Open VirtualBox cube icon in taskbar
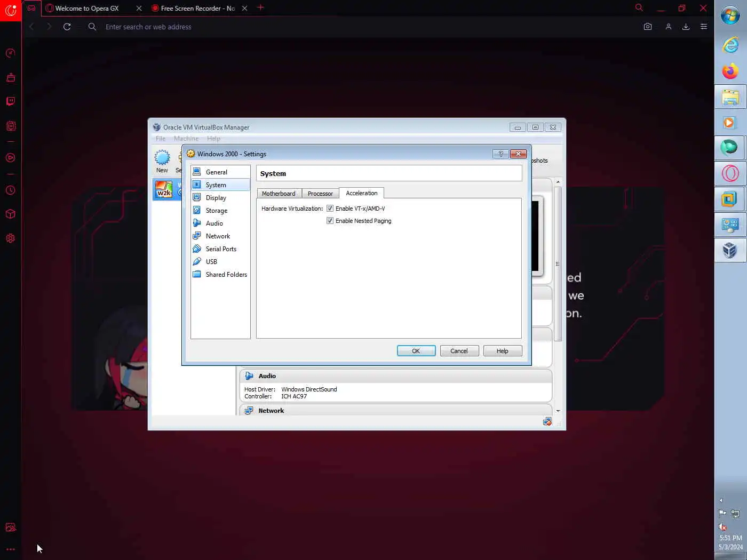The image size is (747, 560). click(x=730, y=250)
